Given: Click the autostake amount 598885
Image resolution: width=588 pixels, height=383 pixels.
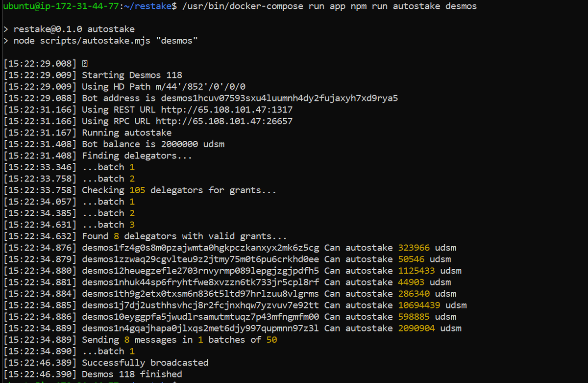Looking at the screenshot, I should (x=414, y=317).
